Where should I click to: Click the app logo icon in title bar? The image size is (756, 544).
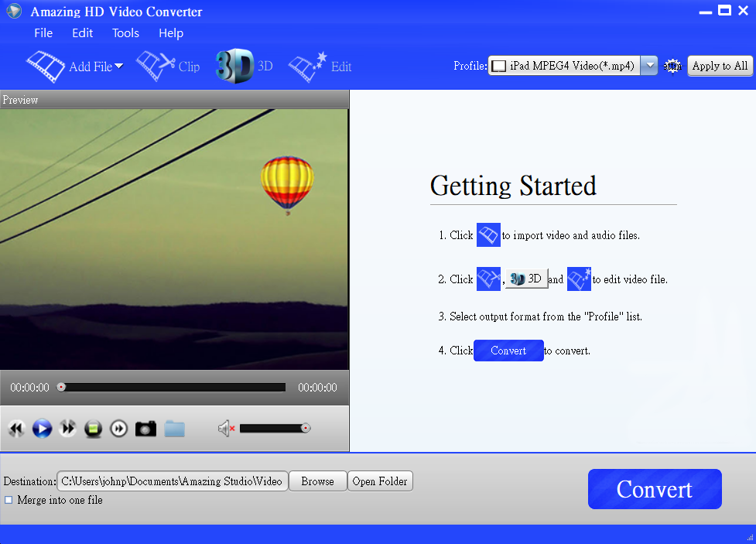pyautogui.click(x=14, y=11)
